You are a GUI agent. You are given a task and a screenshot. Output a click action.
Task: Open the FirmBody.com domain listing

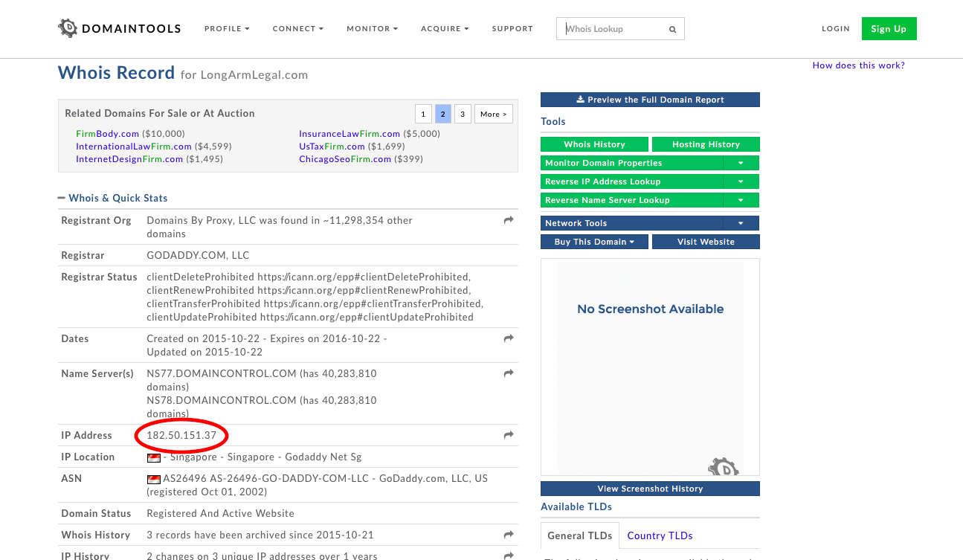coord(108,134)
